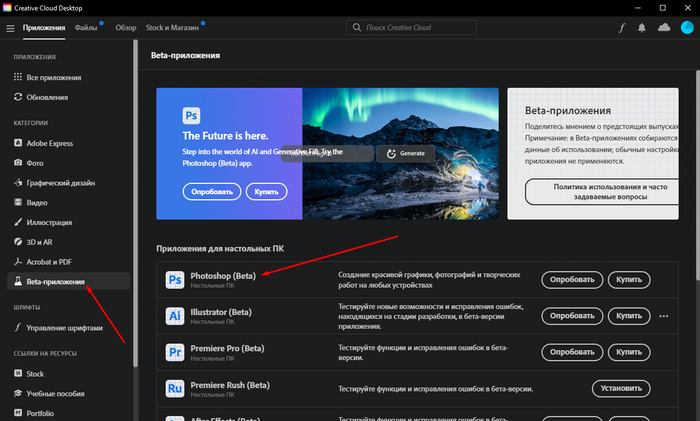Check cloud sync status icon
This screenshot has width=700, height=421.
click(664, 28)
